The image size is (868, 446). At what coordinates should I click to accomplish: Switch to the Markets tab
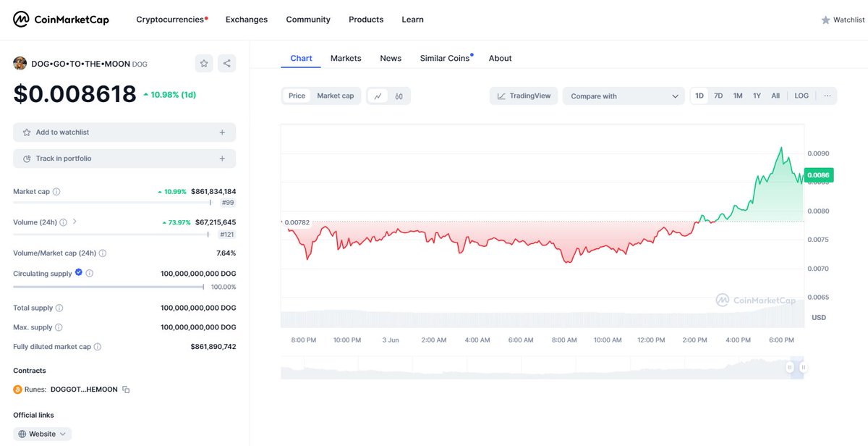[346, 58]
